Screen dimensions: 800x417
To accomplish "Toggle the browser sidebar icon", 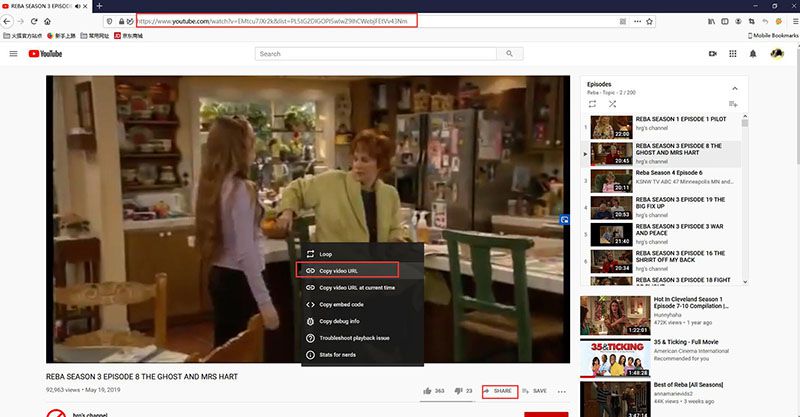I will [x=724, y=21].
